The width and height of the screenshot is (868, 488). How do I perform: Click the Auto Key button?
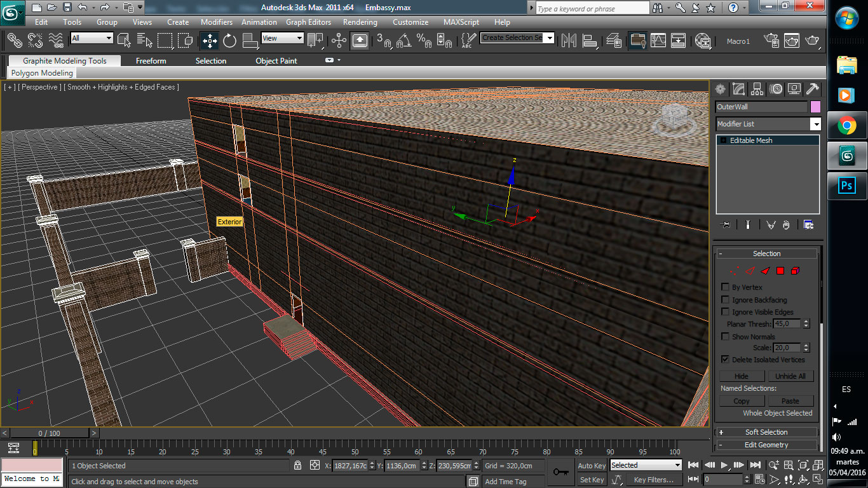[592, 466]
